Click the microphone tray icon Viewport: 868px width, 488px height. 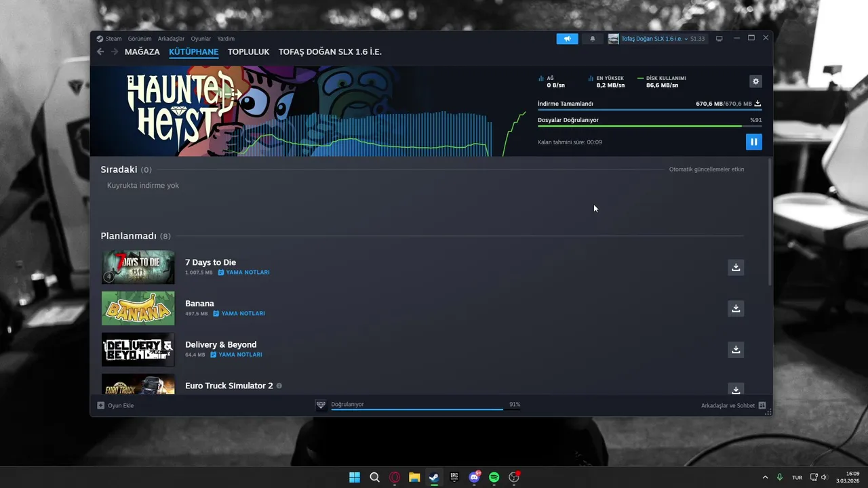(780, 477)
